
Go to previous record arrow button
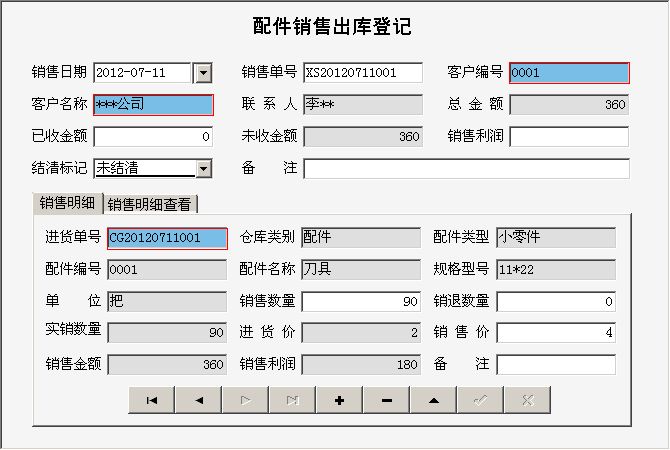[x=199, y=400]
